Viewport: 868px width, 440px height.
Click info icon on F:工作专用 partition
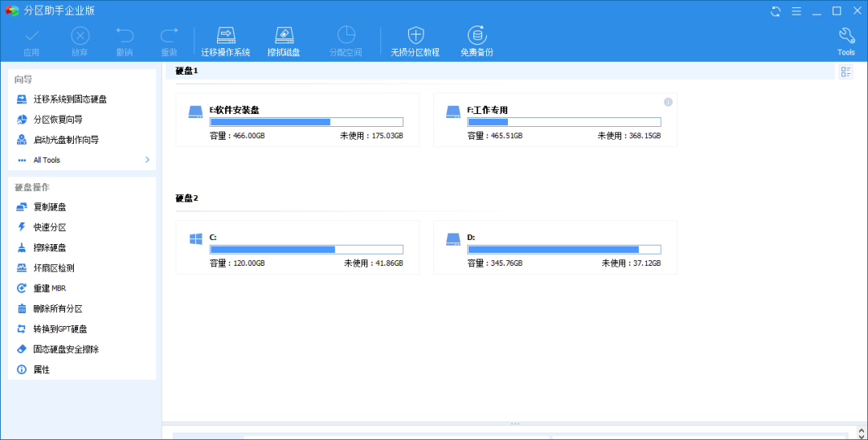[668, 102]
